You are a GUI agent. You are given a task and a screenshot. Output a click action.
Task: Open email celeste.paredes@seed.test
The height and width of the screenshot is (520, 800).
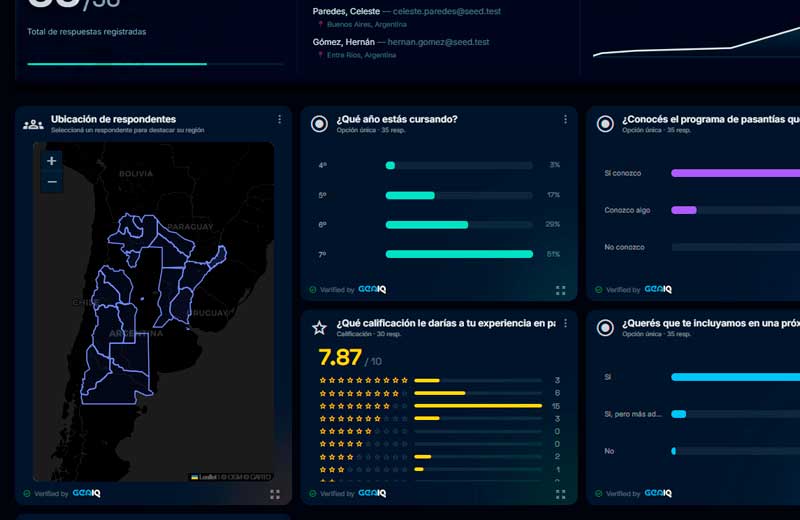[446, 11]
